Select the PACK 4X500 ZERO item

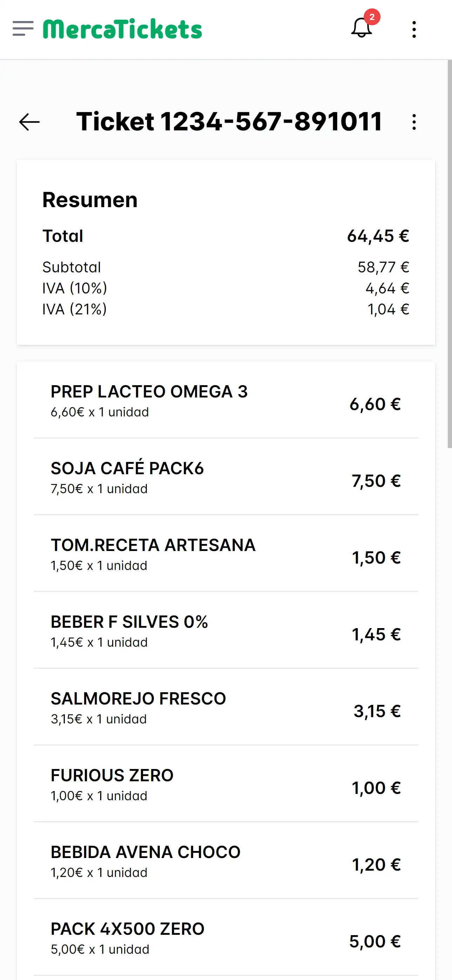[226, 938]
